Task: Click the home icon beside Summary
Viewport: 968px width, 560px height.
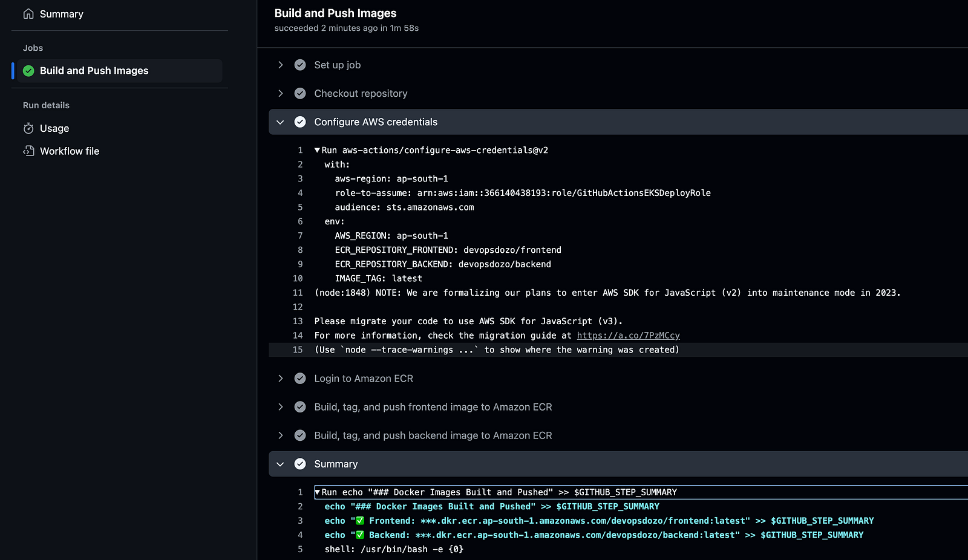Action: coord(28,14)
